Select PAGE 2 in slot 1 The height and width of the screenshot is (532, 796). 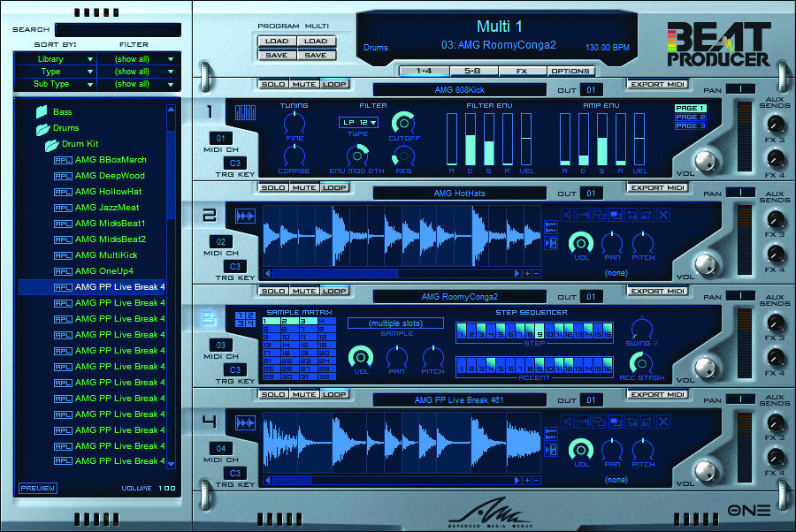691,118
